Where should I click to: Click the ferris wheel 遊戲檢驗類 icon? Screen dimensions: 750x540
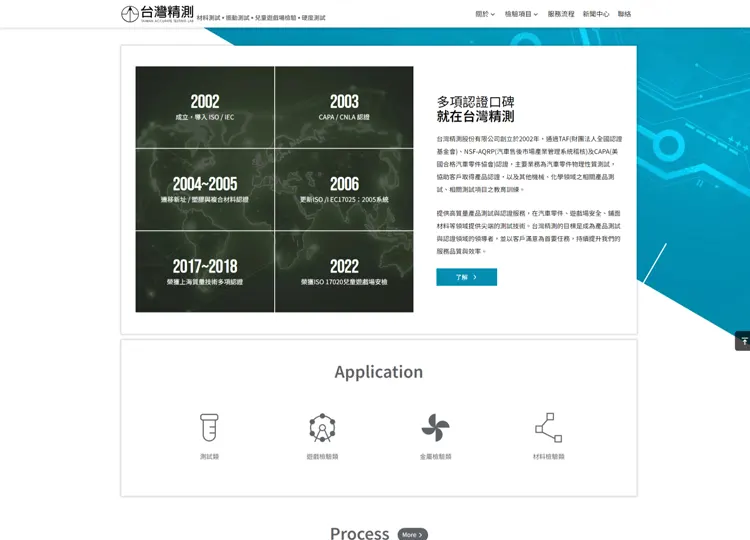[322, 427]
